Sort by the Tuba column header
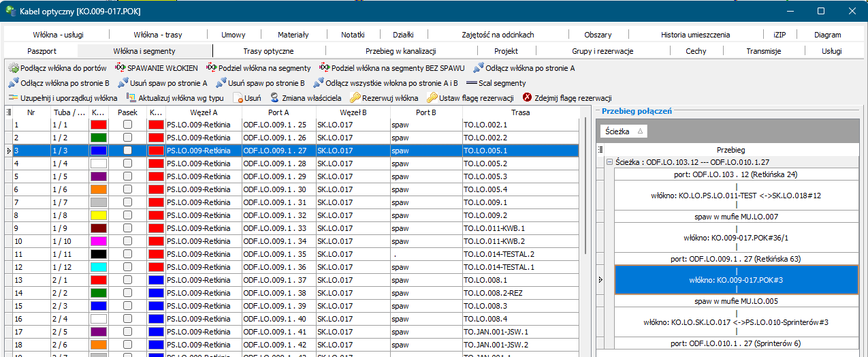 [69, 112]
